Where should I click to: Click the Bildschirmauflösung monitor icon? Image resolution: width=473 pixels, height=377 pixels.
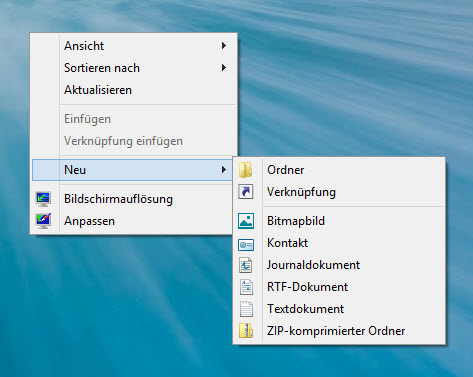[x=43, y=199]
